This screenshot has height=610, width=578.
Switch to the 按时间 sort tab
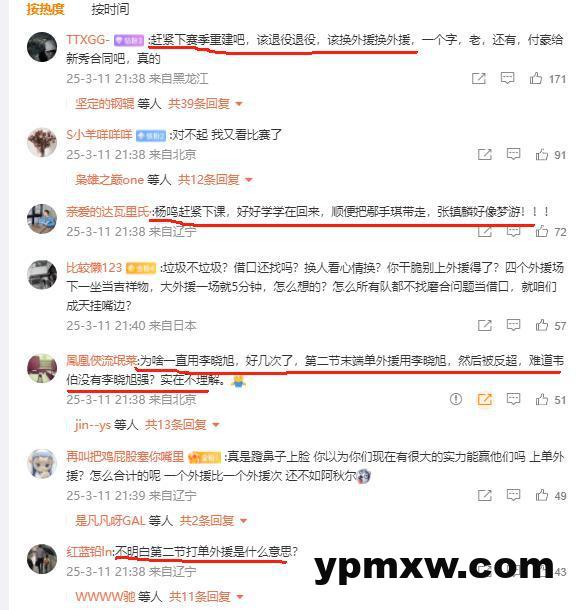[x=110, y=9]
